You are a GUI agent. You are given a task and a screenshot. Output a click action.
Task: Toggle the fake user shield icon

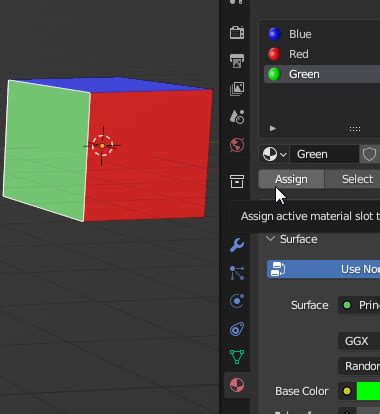tap(369, 154)
